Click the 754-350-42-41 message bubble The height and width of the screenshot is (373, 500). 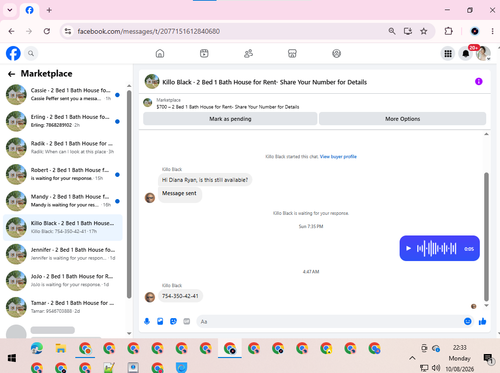180,296
